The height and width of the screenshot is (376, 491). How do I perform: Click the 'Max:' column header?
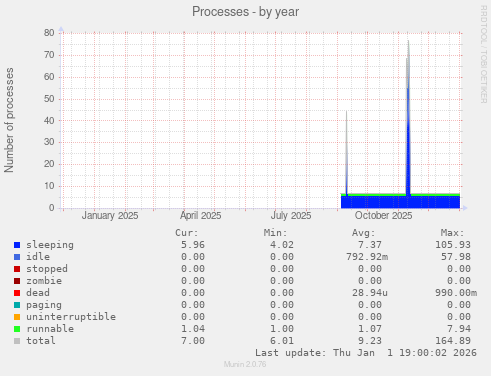tap(452, 233)
